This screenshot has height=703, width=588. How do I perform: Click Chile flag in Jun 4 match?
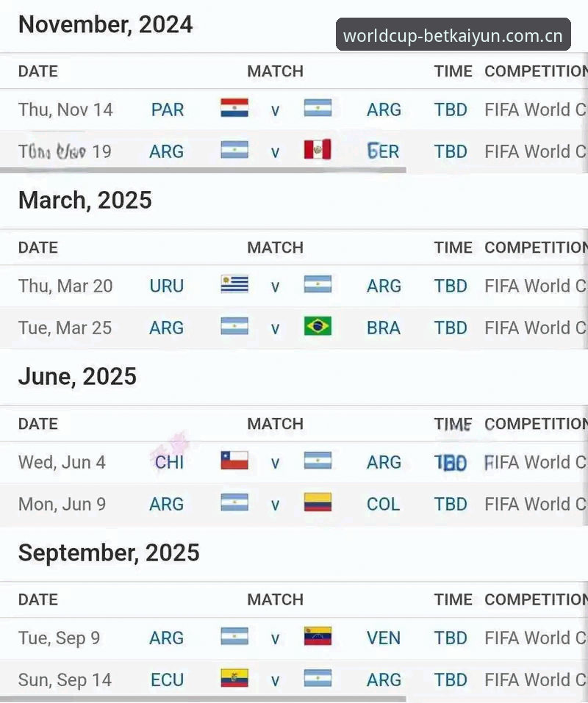pos(234,461)
